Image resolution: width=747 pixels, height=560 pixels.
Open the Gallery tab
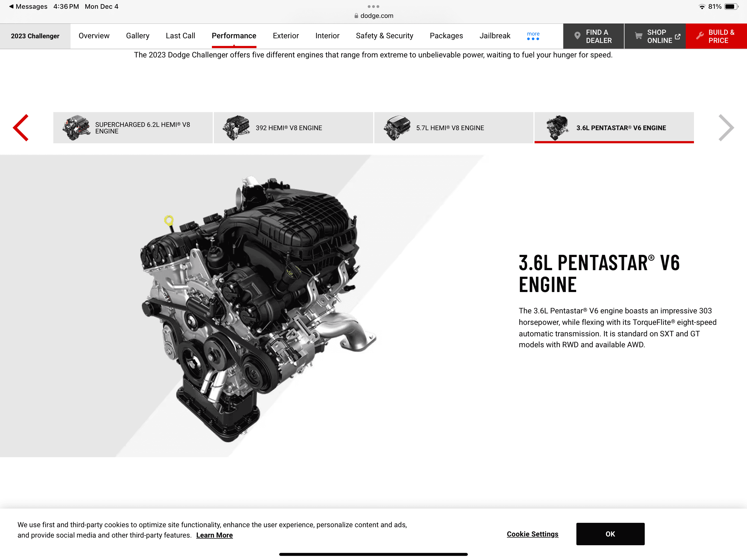pos(138,36)
